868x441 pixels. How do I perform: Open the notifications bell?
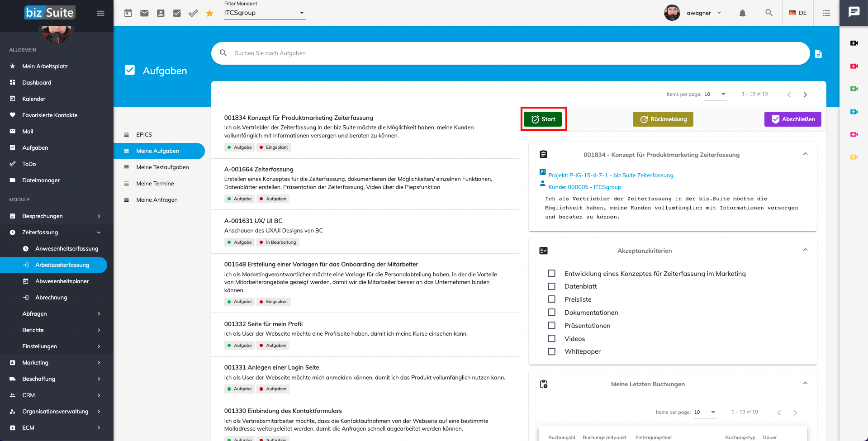742,13
